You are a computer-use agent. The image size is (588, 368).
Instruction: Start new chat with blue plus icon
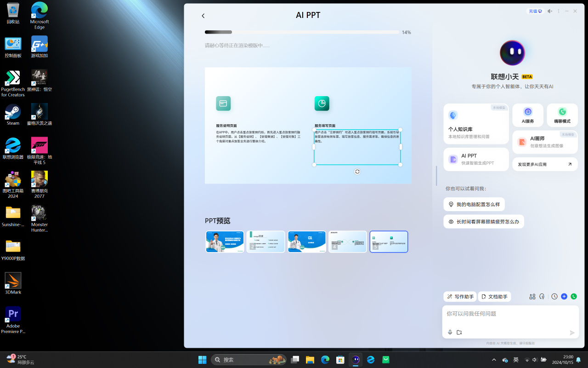pos(564,297)
